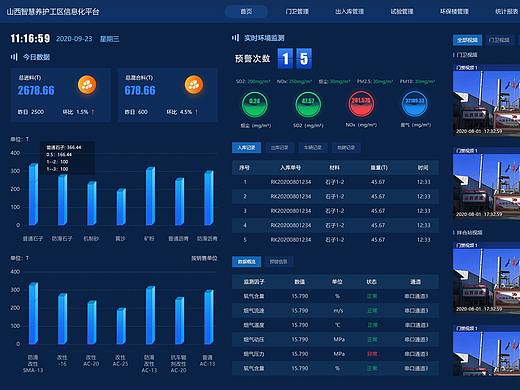This screenshot has height=390, width=520.
Task: Click the 烟气流速 monitoring row label
Action: [254, 311]
